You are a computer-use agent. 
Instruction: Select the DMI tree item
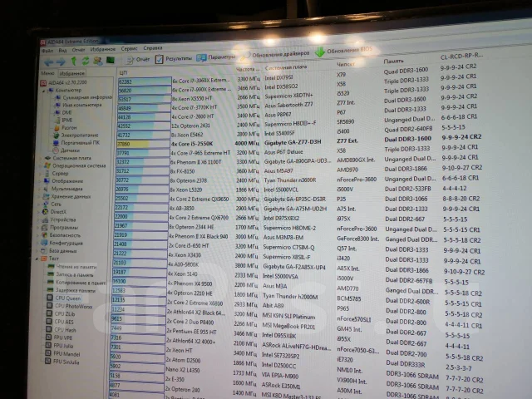click(63, 113)
